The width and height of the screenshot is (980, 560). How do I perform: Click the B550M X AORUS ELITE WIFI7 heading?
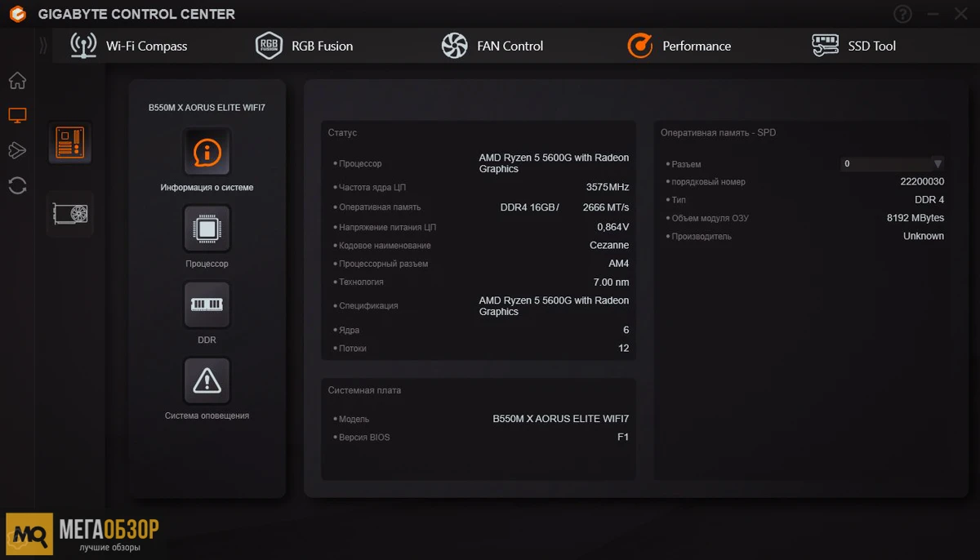(x=207, y=108)
